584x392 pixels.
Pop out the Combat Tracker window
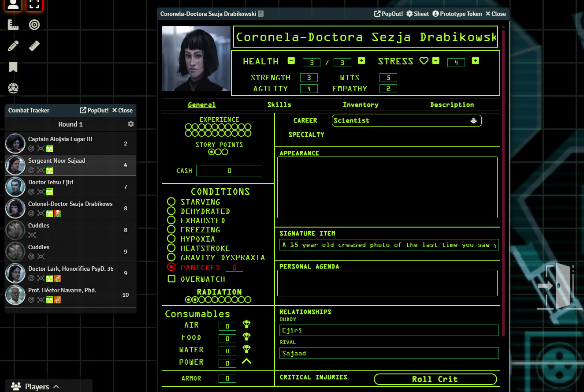(x=94, y=110)
